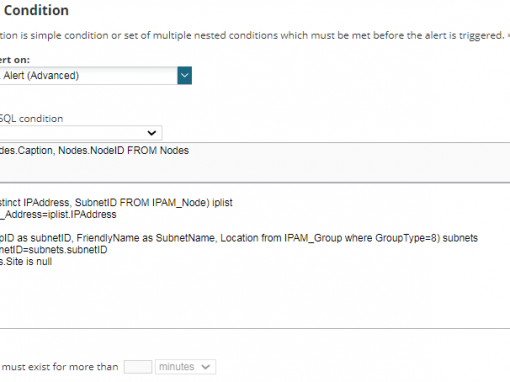510x382 pixels.
Task: Focus the duration number input box
Action: [x=138, y=367]
